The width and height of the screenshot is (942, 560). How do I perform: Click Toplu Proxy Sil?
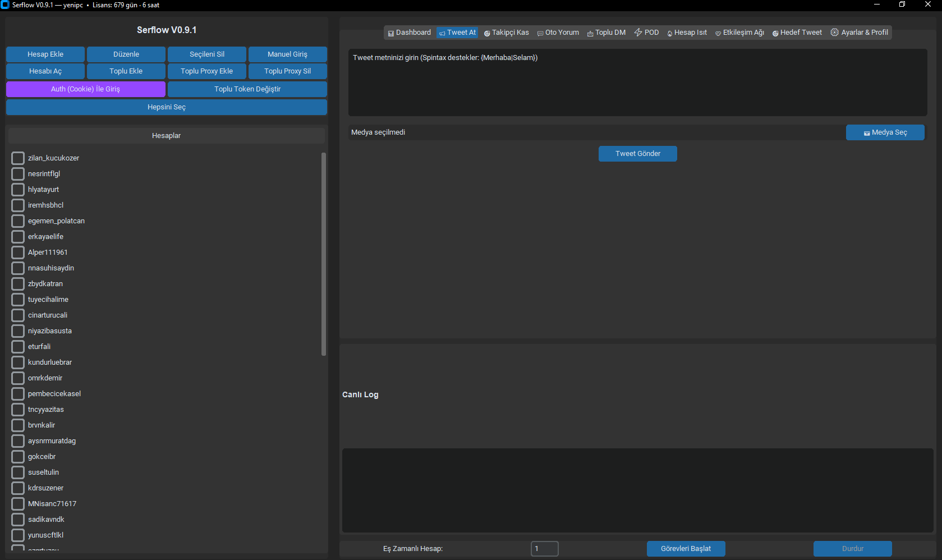point(288,71)
